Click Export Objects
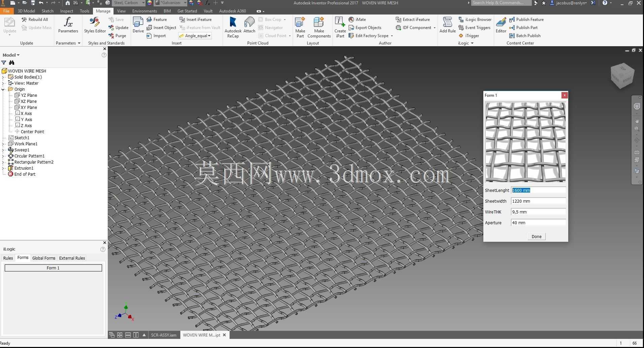 (365, 28)
